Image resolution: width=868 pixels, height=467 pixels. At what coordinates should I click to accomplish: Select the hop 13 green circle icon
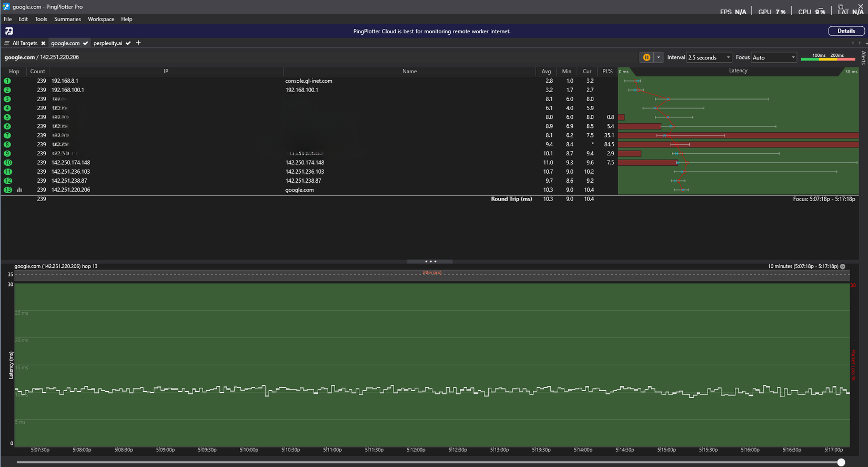point(8,190)
